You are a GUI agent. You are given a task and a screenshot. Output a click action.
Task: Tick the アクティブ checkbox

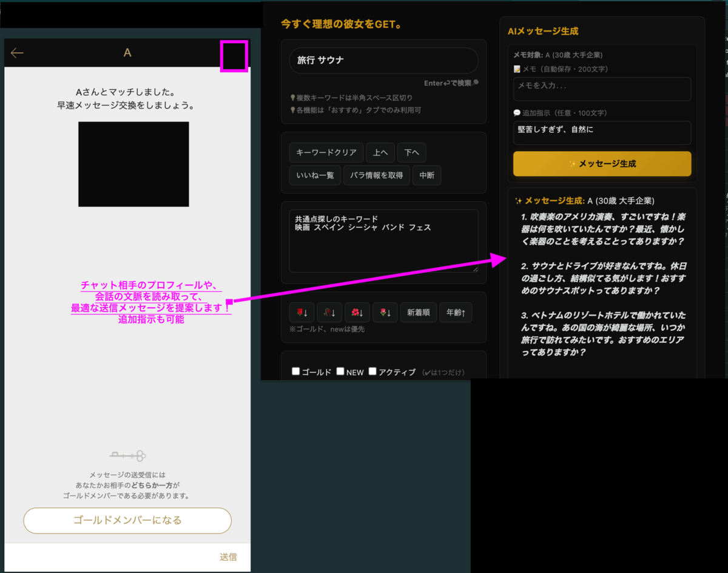[x=372, y=371]
